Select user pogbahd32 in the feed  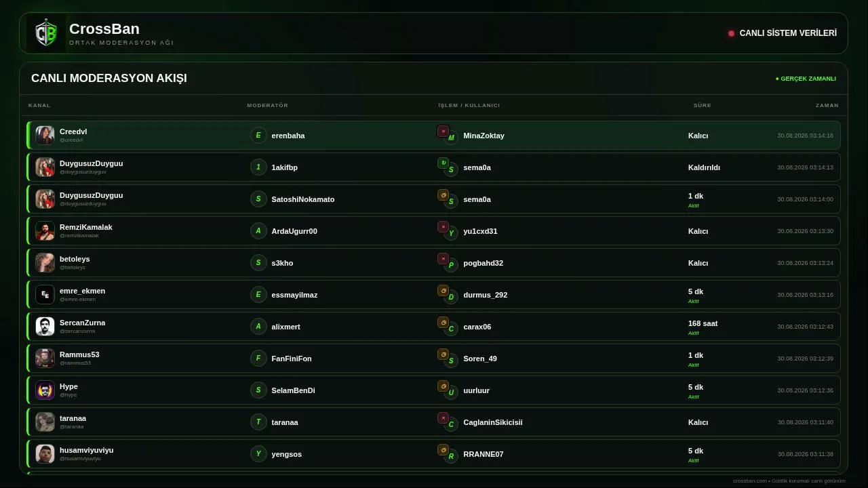pyautogui.click(x=483, y=263)
